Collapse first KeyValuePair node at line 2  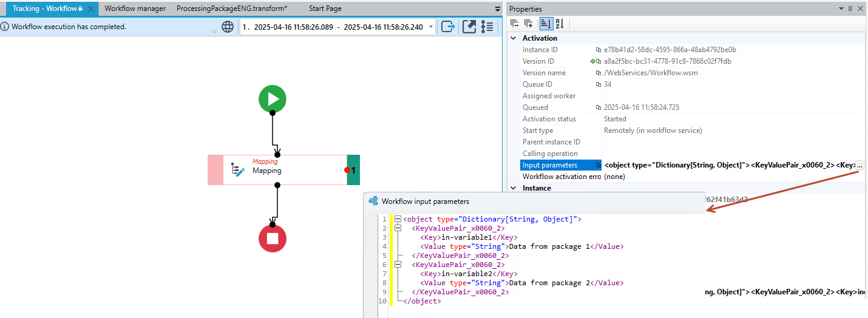(398, 228)
